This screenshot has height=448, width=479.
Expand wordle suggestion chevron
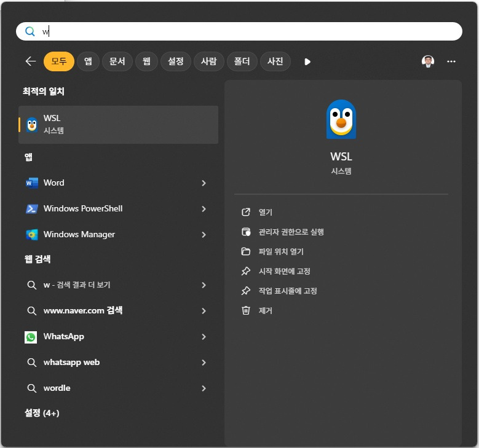pos(204,388)
